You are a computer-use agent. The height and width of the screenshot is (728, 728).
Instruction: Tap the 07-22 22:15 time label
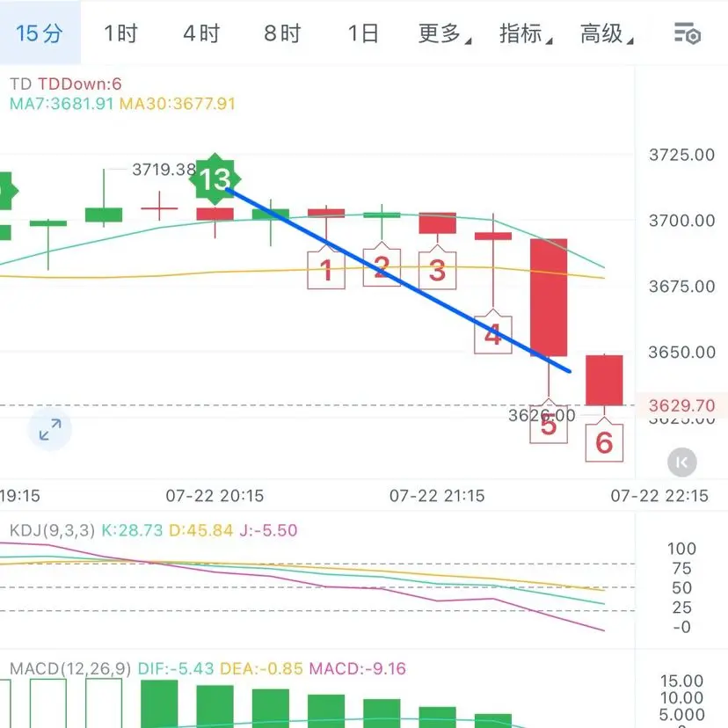pos(659,496)
